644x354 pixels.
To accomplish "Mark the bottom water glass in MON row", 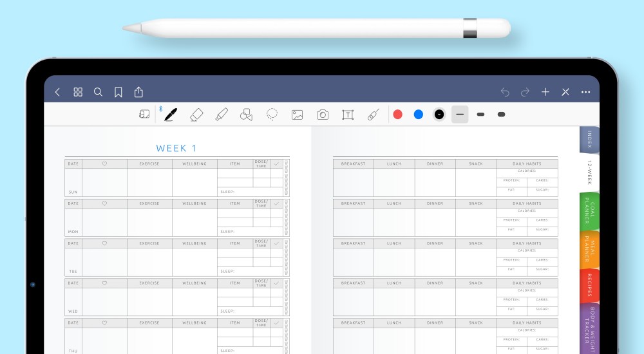I will tap(287, 233).
